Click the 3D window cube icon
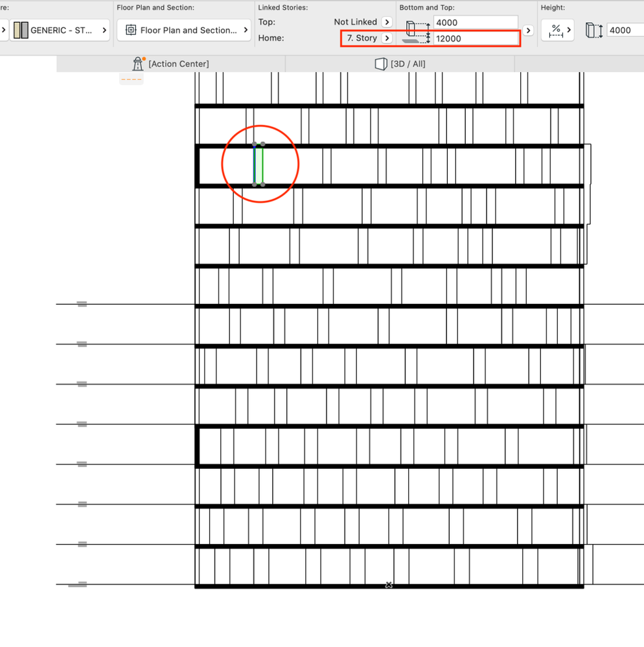This screenshot has height=647, width=644. [380, 64]
